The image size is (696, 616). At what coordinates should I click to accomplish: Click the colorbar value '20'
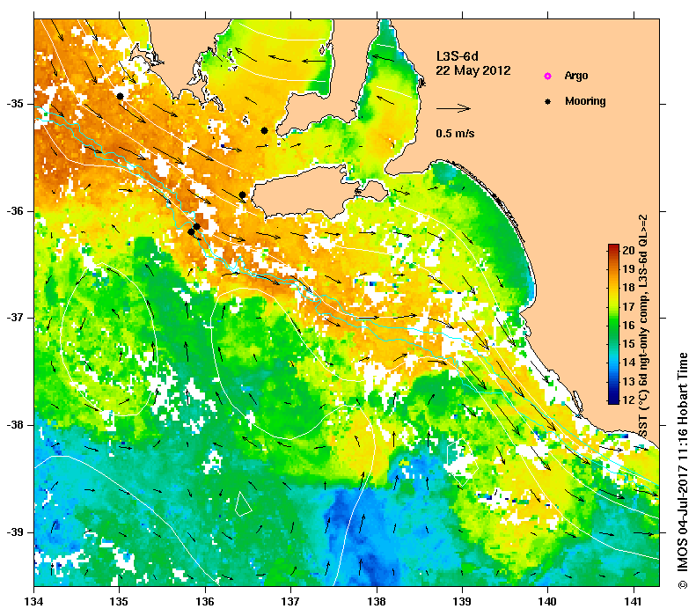point(628,250)
